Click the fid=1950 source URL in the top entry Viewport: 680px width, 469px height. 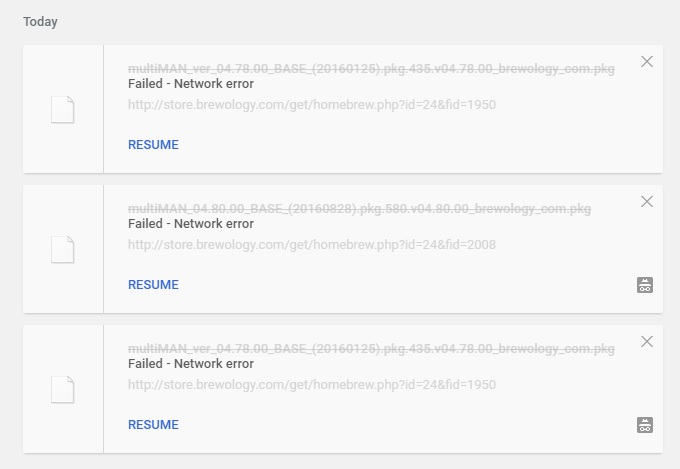pyautogui.click(x=312, y=104)
